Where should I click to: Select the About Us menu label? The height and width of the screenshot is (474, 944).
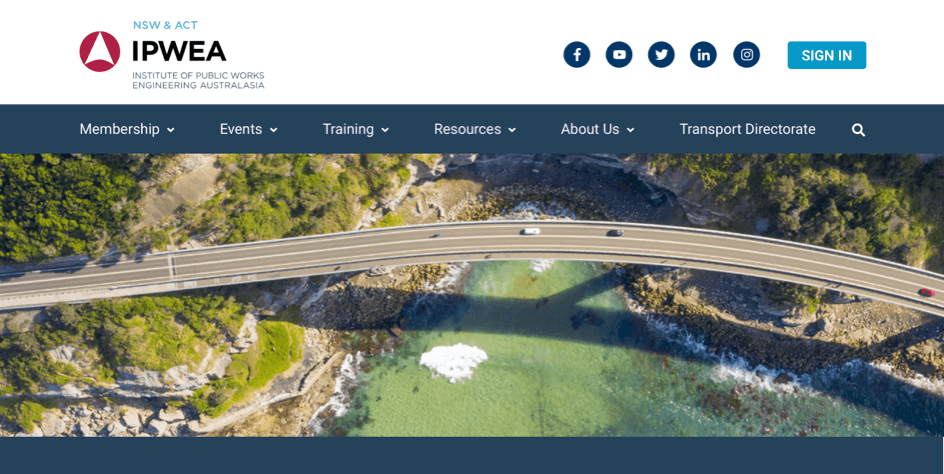(590, 129)
